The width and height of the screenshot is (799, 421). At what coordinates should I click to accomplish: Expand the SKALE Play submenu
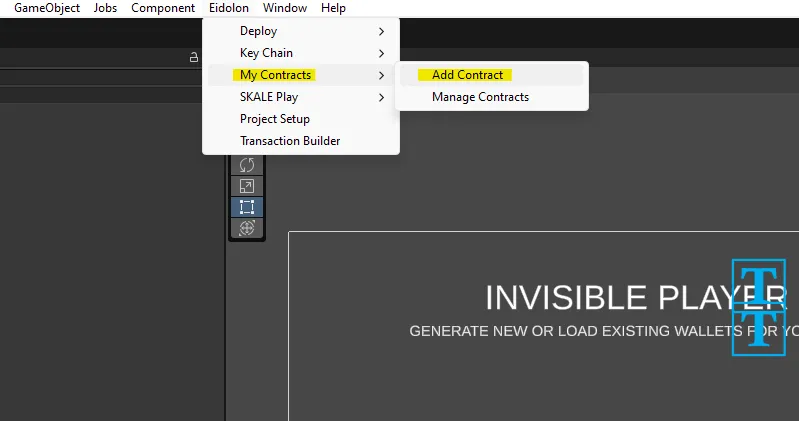301,97
